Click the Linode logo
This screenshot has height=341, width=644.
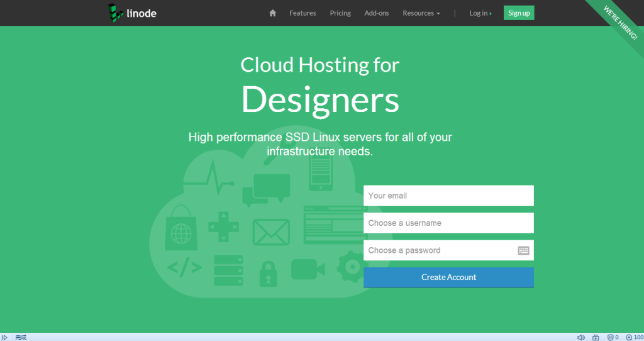[x=132, y=13]
